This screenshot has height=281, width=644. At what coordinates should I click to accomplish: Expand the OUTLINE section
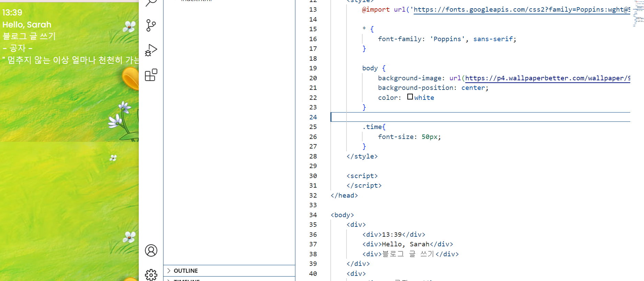pos(229,271)
